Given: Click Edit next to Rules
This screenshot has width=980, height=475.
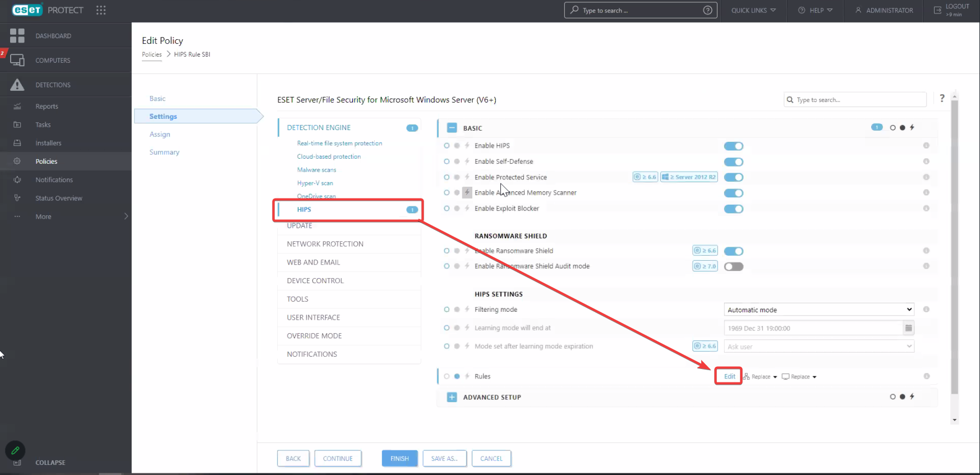Looking at the screenshot, I should pos(729,376).
